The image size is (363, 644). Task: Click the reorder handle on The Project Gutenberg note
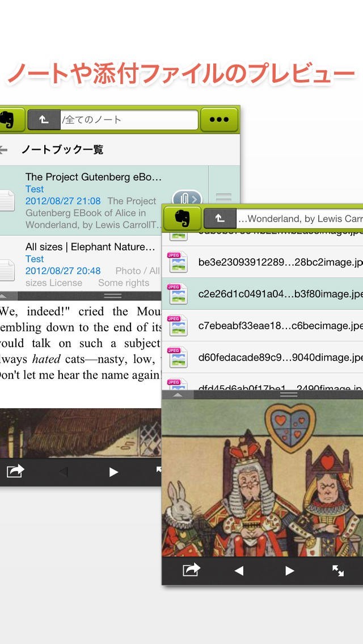224,198
